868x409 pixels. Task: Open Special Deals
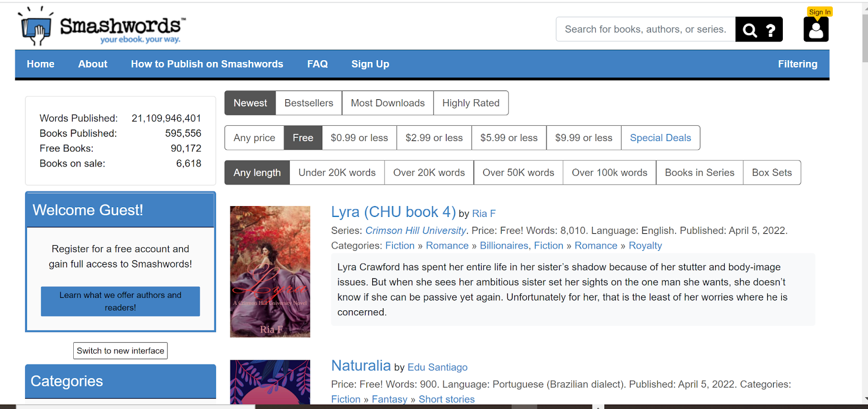coord(660,138)
